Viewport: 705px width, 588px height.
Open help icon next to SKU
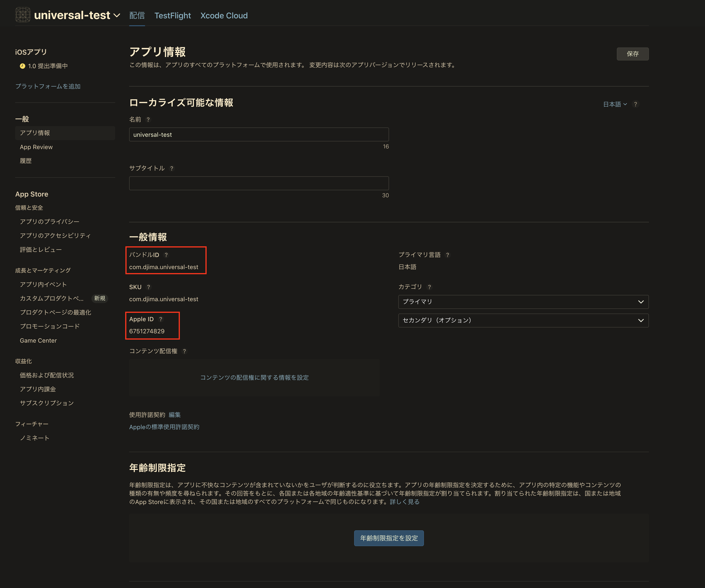click(148, 287)
